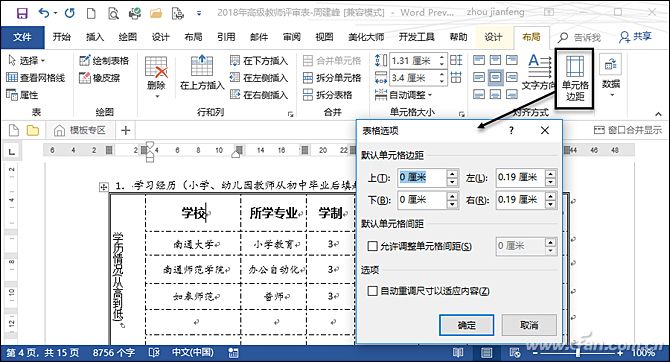The width and height of the screenshot is (670, 362).
Task: Switch to the 开始 tab
Action: coord(62,37)
